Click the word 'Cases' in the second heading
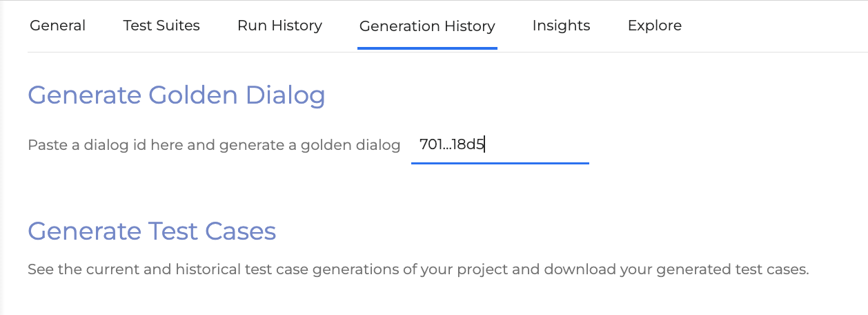Image resolution: width=868 pixels, height=315 pixels. click(241, 231)
